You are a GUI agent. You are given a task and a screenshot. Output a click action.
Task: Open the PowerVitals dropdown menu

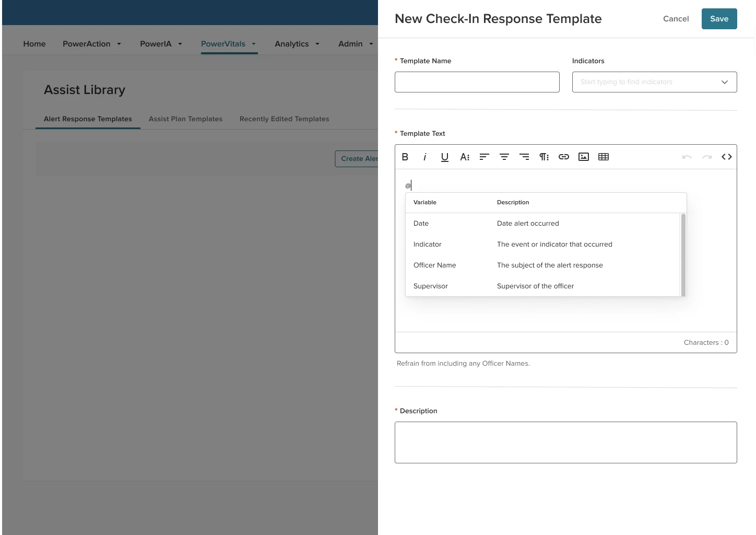pos(229,44)
